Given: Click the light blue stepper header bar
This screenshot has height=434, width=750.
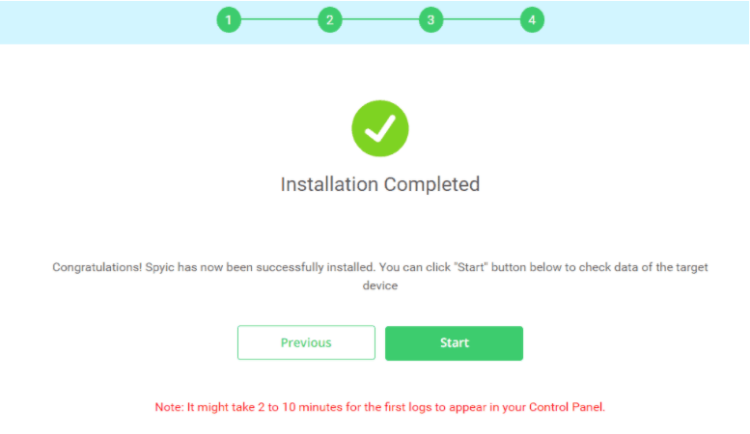Looking at the screenshot, I should 375,22.
